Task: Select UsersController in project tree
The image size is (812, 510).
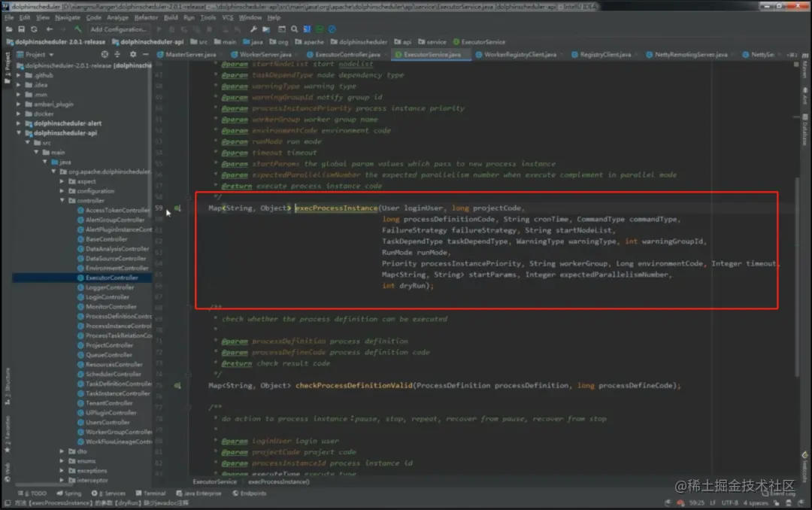Action: [108, 423]
